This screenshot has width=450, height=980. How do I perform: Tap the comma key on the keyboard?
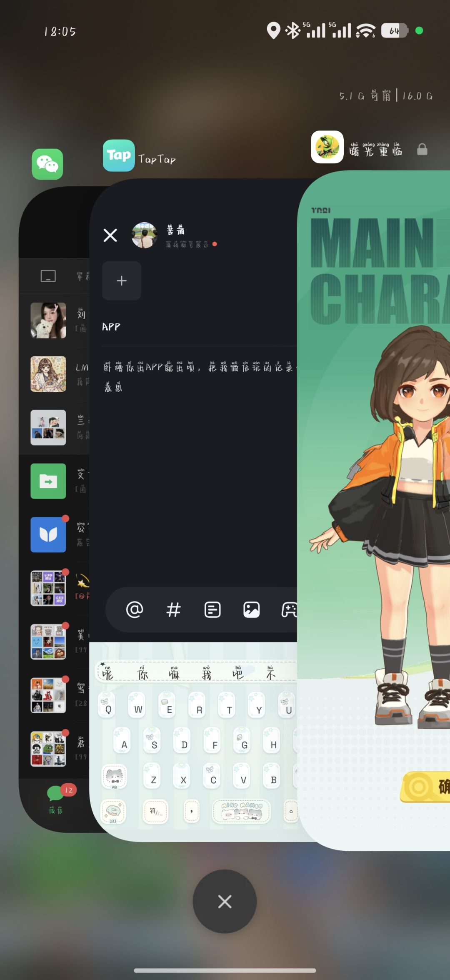coord(192,811)
